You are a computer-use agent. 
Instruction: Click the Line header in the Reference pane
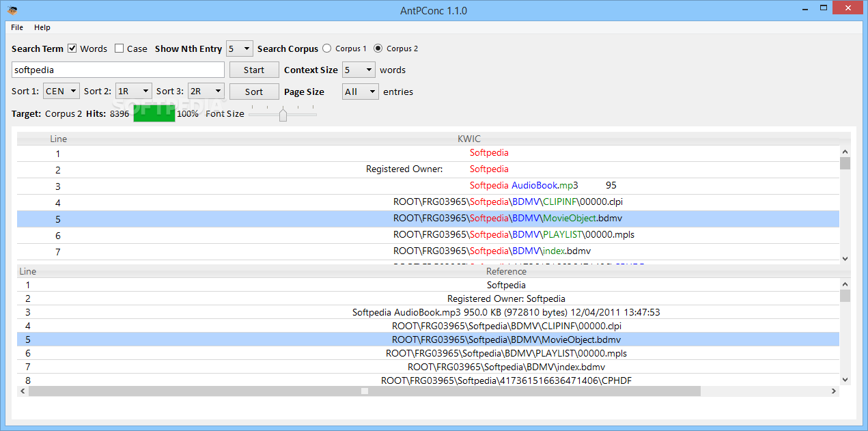[x=27, y=271]
